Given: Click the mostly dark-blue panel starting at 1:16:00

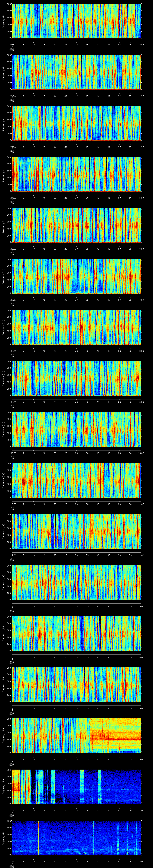Looking at the screenshot, I should point(76,786).
